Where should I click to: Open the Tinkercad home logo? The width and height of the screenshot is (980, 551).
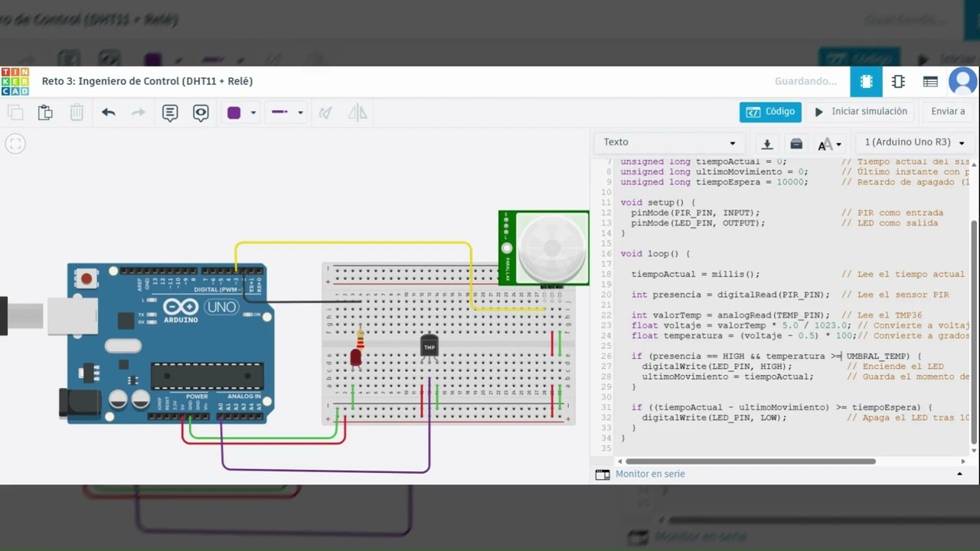15,81
